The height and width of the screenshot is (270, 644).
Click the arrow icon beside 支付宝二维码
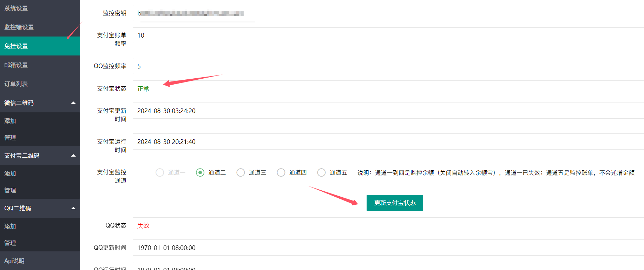coord(73,156)
